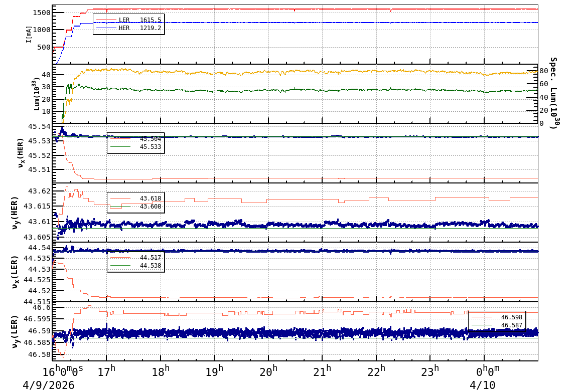This screenshot has width=579, height=392.
Task: Click the 43.62 tick on the νy(HER) axis
Action: [x=39, y=191]
